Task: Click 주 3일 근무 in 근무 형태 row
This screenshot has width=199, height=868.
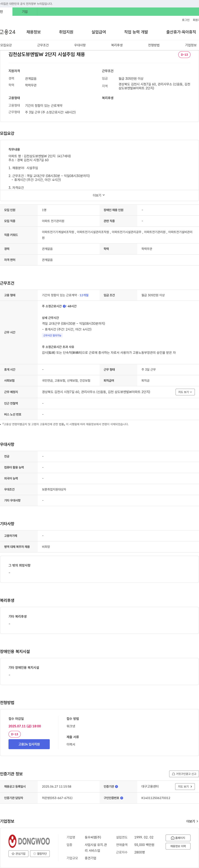Action: tap(149, 370)
